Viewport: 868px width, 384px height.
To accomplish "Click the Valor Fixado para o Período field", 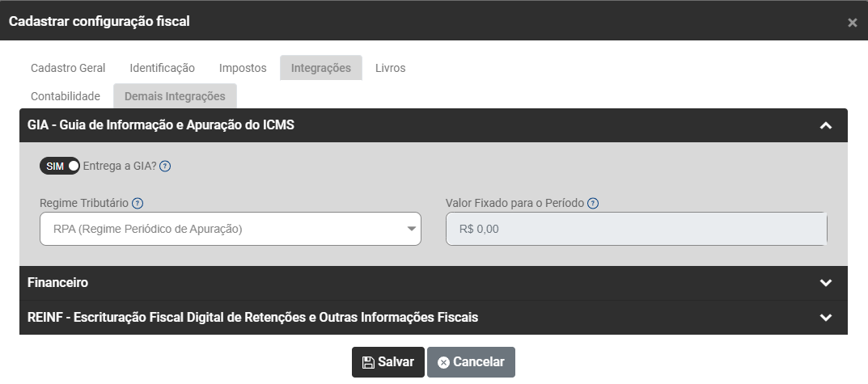I will pyautogui.click(x=636, y=229).
